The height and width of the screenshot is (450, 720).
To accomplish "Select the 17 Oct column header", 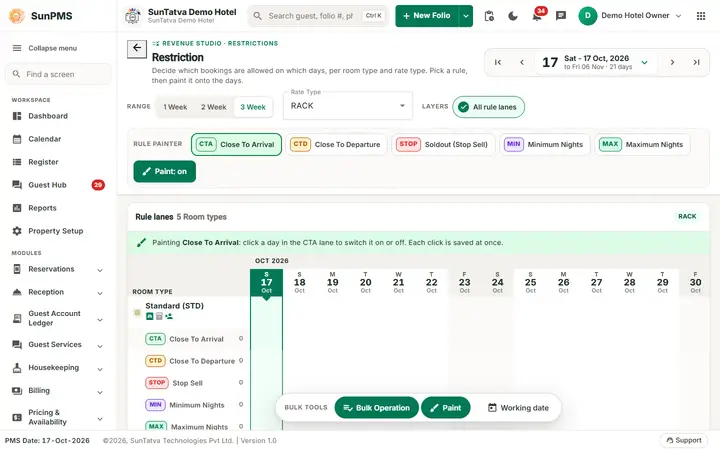I will tap(266, 283).
